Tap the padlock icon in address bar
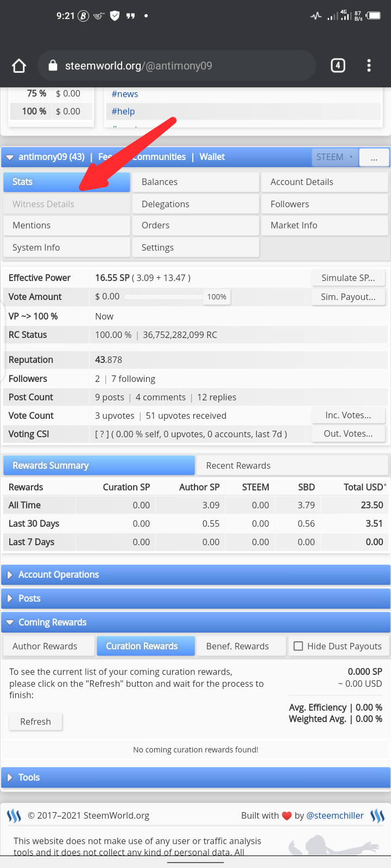 click(x=53, y=66)
